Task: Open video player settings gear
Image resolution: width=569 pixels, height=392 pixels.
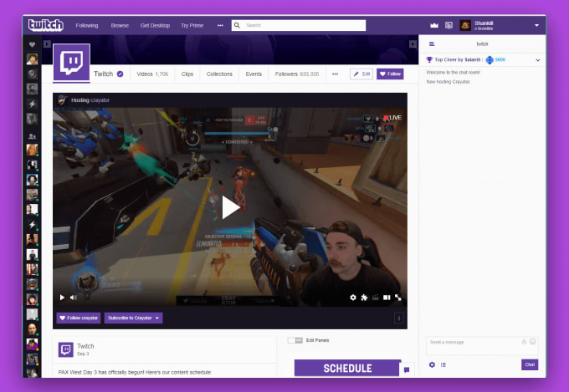Action: coord(353,298)
